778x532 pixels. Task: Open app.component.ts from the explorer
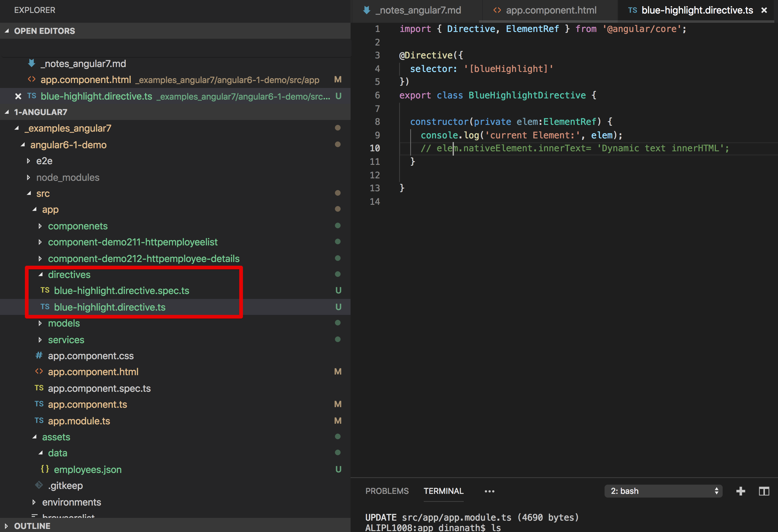pyautogui.click(x=87, y=404)
